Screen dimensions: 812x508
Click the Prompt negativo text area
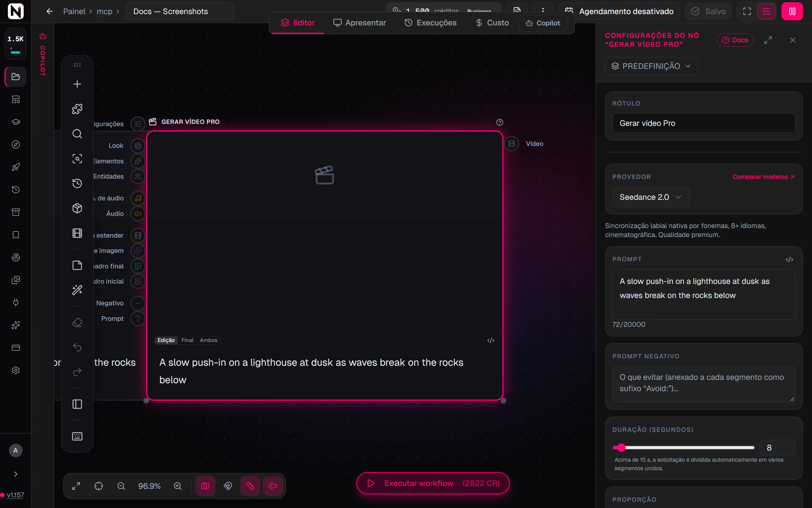(704, 384)
